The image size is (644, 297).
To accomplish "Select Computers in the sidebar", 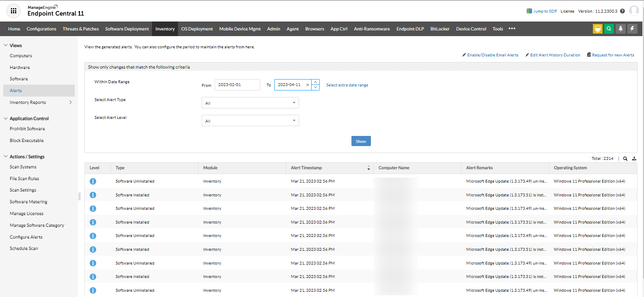I will coord(21,56).
